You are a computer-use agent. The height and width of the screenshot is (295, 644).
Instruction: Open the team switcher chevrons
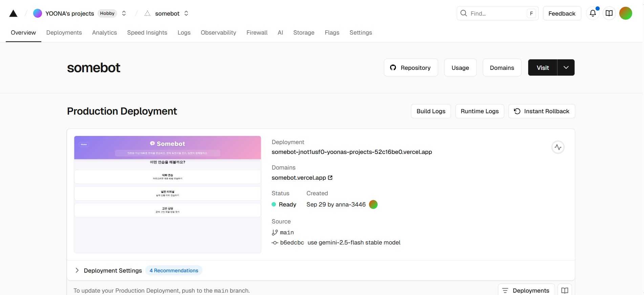(124, 14)
